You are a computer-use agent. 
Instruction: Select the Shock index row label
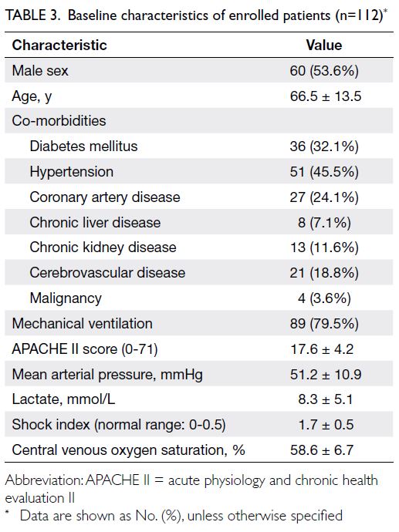click(x=119, y=425)
